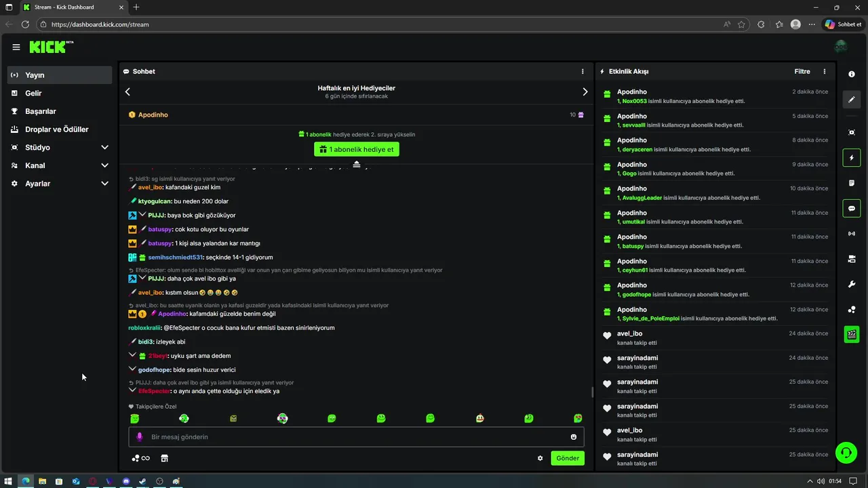The height and width of the screenshot is (488, 868).
Task: Open chat settings gear next to Gönder
Action: [540, 458]
